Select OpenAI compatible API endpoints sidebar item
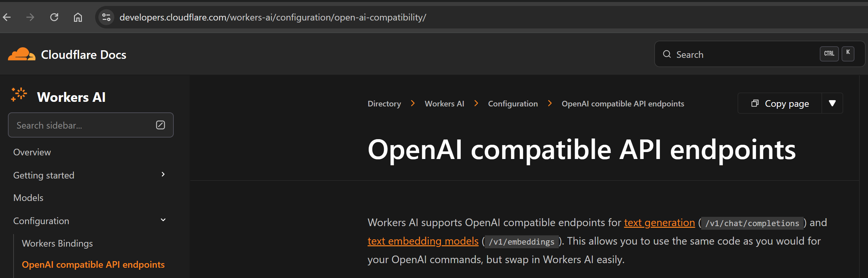The height and width of the screenshot is (278, 868). 93,264
